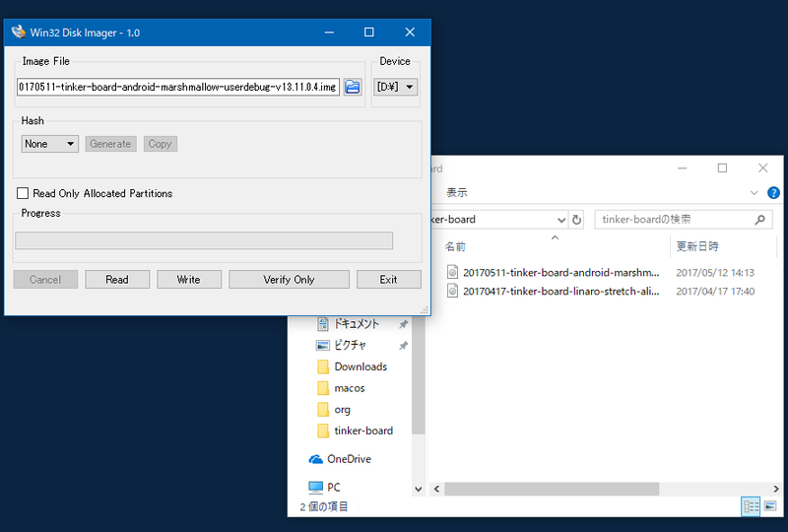Viewport: 788px width, 532px height.
Task: Expand the Explorer ribbon chevron
Action: click(x=754, y=192)
